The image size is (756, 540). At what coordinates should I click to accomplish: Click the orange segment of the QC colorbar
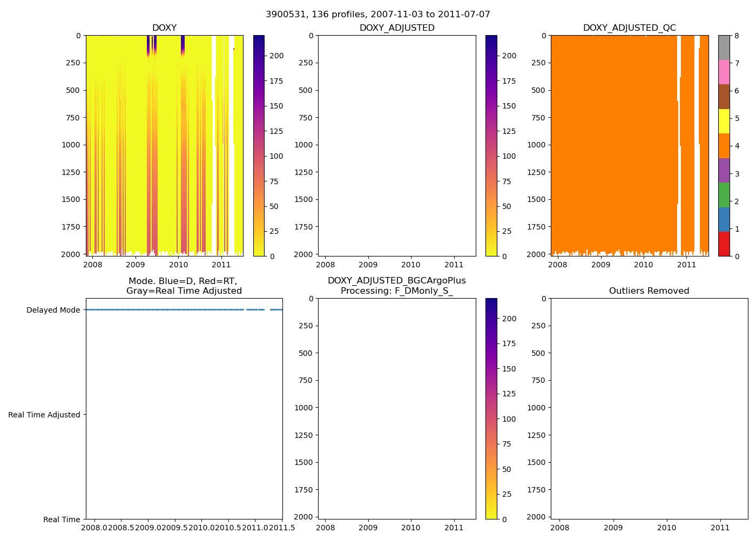click(724, 146)
